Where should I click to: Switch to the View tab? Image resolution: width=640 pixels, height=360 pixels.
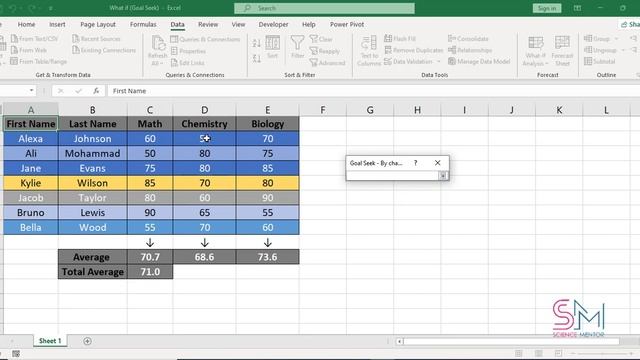point(238,24)
